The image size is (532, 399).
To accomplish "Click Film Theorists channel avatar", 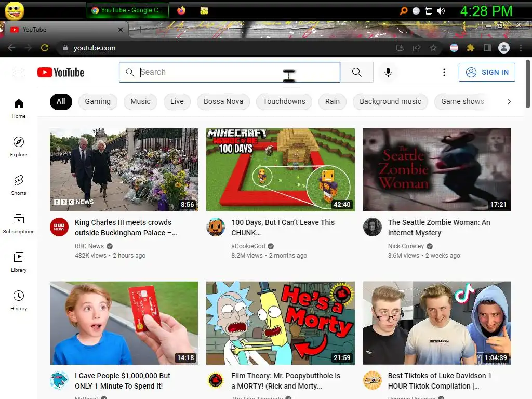I will point(216,380).
